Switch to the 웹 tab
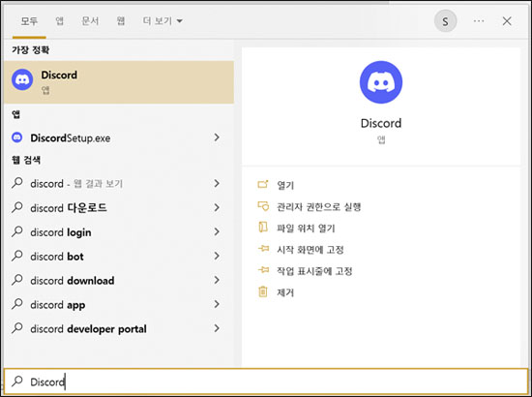532x397 pixels. tap(121, 21)
